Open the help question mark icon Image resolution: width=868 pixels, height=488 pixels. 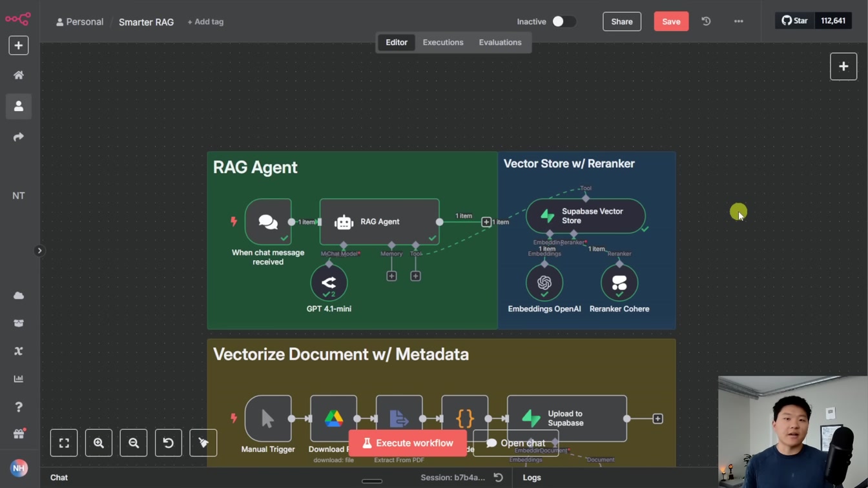(x=19, y=407)
